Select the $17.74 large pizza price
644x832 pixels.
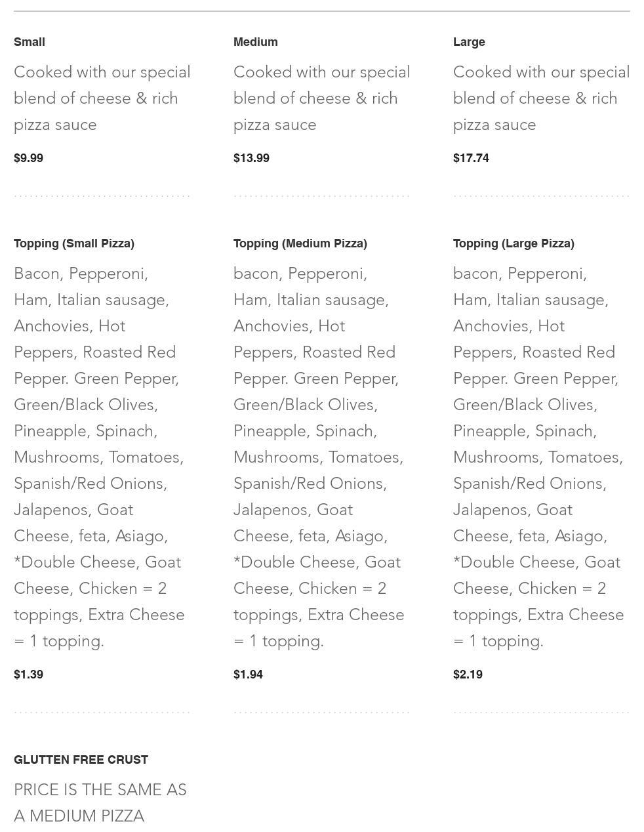click(x=471, y=158)
